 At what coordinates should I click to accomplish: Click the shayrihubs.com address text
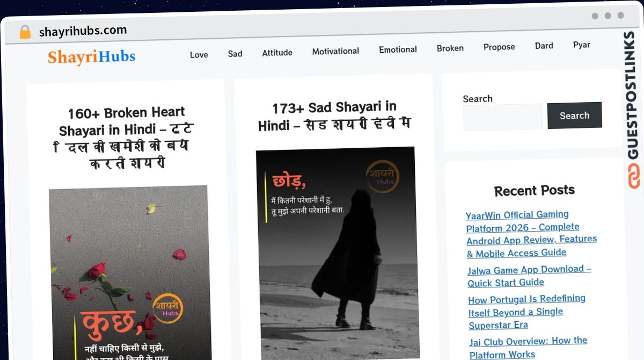(83, 31)
